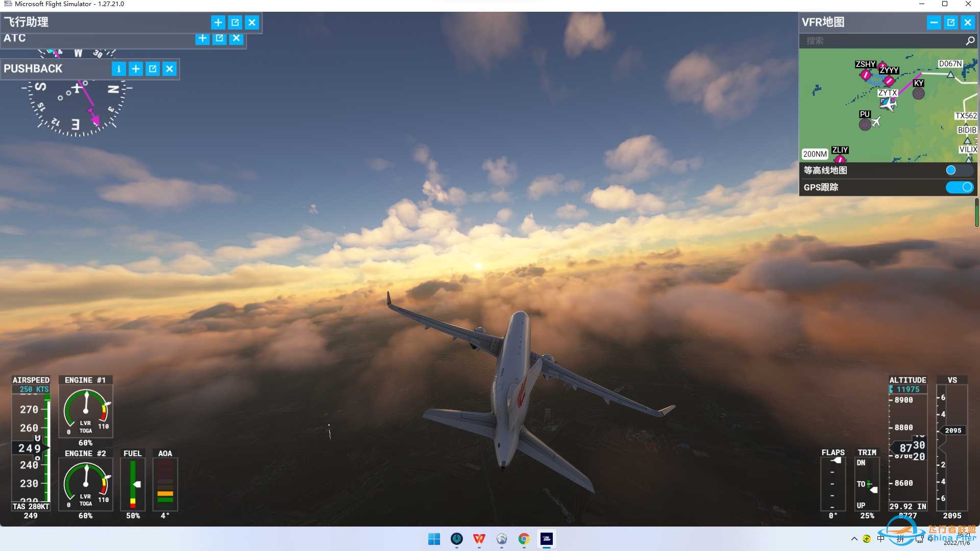Screen dimensions: 980x551
Task: Expand the ATC panel with plus icon
Action: 203,38
